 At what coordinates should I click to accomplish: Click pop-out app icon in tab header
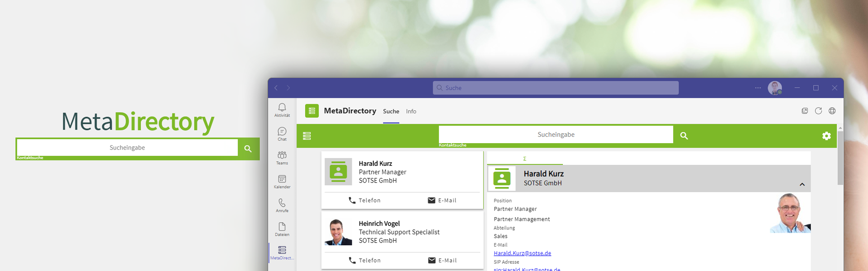click(805, 111)
